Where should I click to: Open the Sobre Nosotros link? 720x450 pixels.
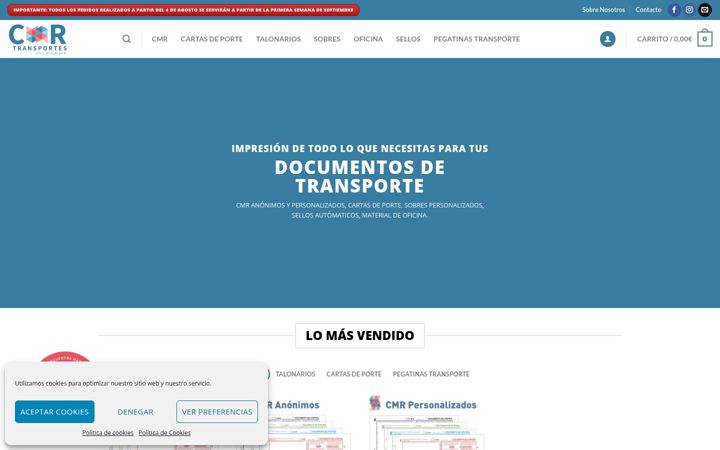pos(603,10)
